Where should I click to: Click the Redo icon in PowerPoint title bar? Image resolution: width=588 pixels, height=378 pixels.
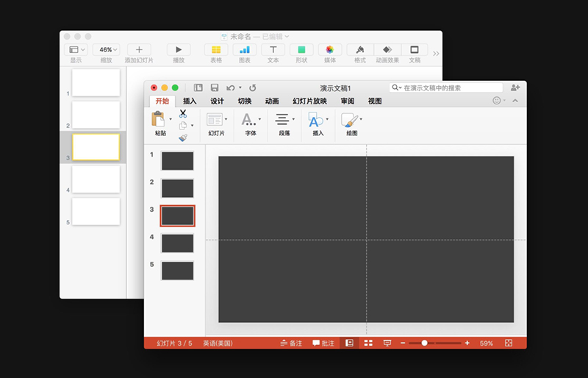click(253, 88)
